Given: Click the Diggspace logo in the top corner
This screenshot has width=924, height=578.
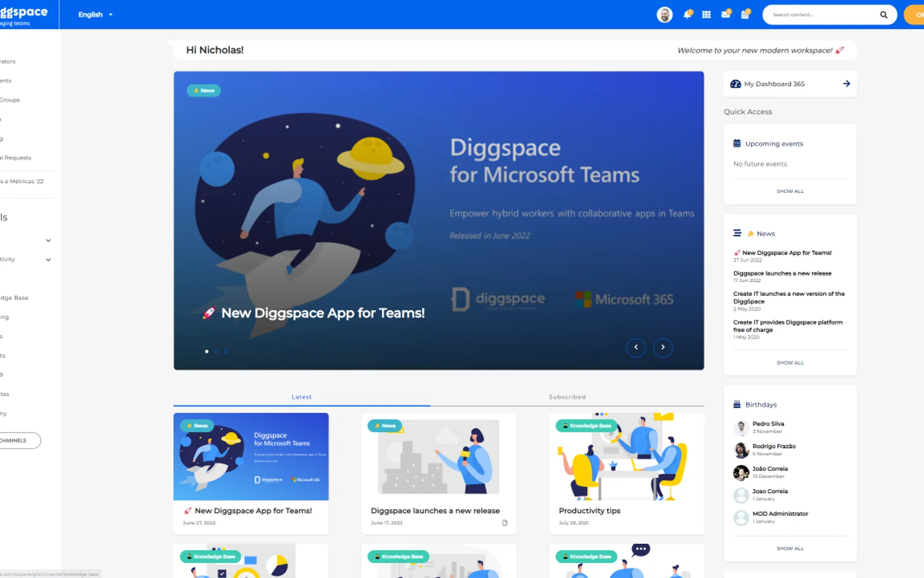Looking at the screenshot, I should tap(24, 14).
